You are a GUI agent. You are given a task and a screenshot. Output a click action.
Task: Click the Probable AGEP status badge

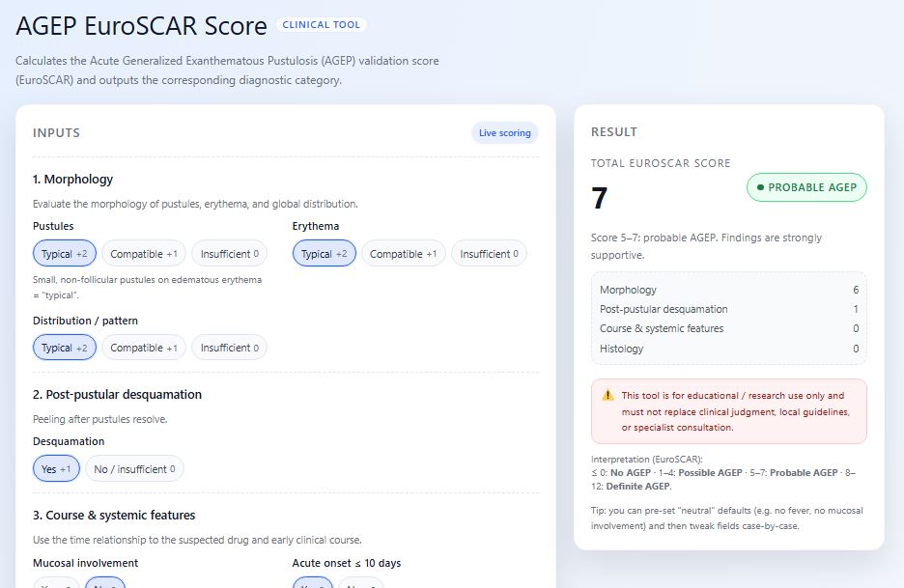click(806, 187)
